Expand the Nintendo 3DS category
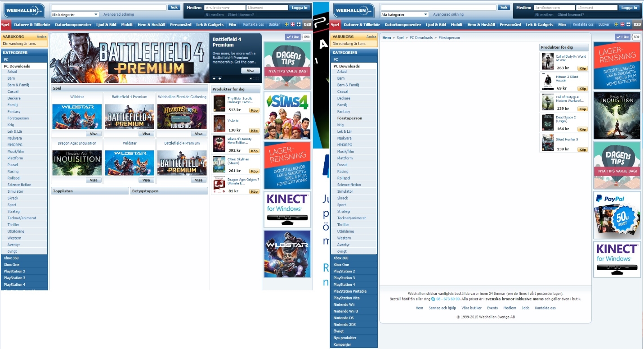This screenshot has width=644, height=349. pos(354,325)
